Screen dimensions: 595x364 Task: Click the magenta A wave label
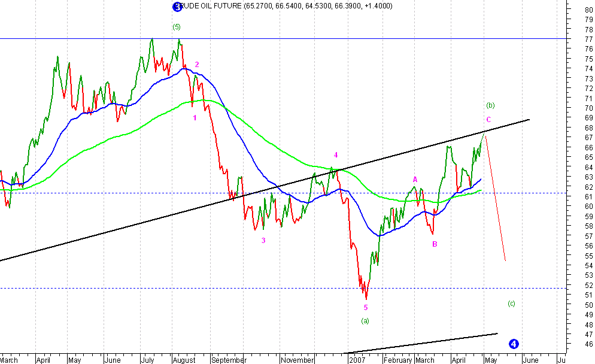coord(415,180)
